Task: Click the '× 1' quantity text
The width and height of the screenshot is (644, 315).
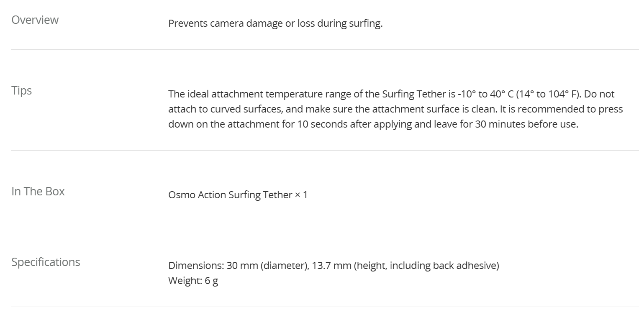Action: [301, 195]
